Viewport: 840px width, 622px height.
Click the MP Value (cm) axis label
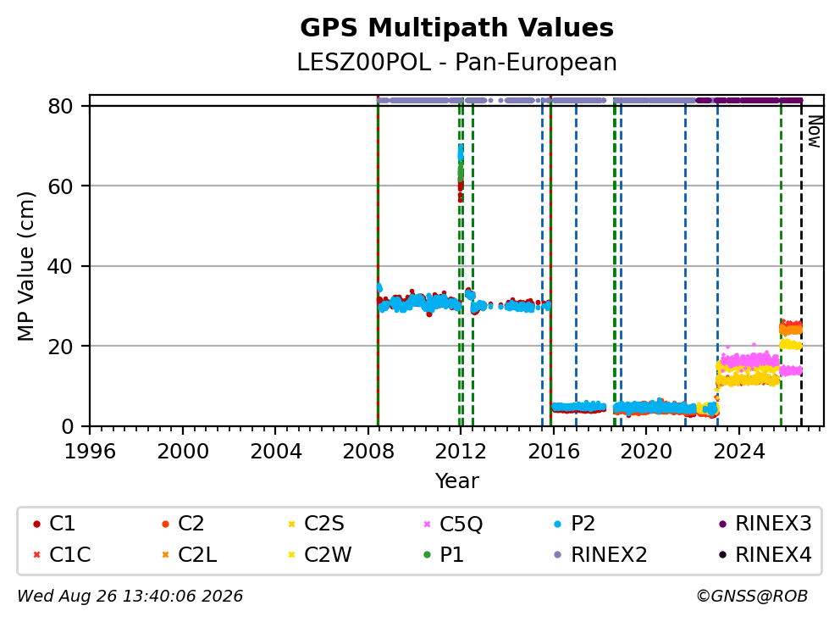(x=25, y=266)
